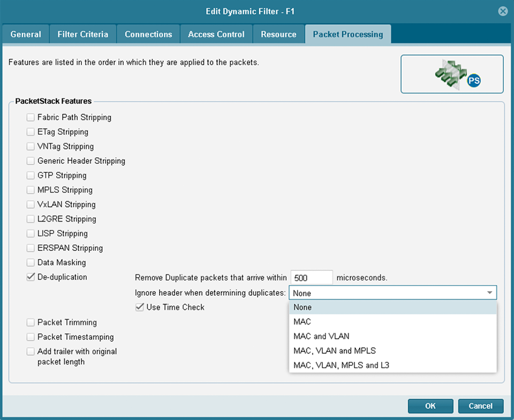Viewport: 514px width, 420px height.
Task: Open the Access Control tab
Action: tap(216, 34)
